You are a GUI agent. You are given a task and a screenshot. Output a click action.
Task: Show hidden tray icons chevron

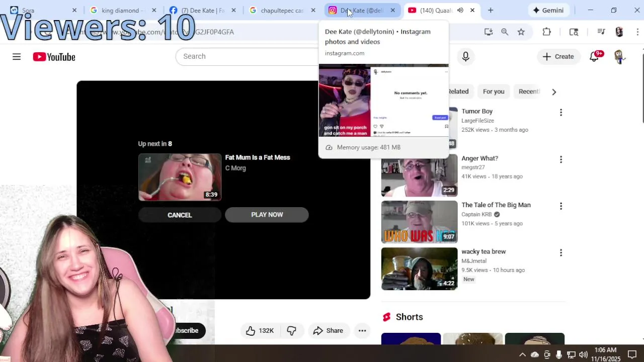(522, 355)
